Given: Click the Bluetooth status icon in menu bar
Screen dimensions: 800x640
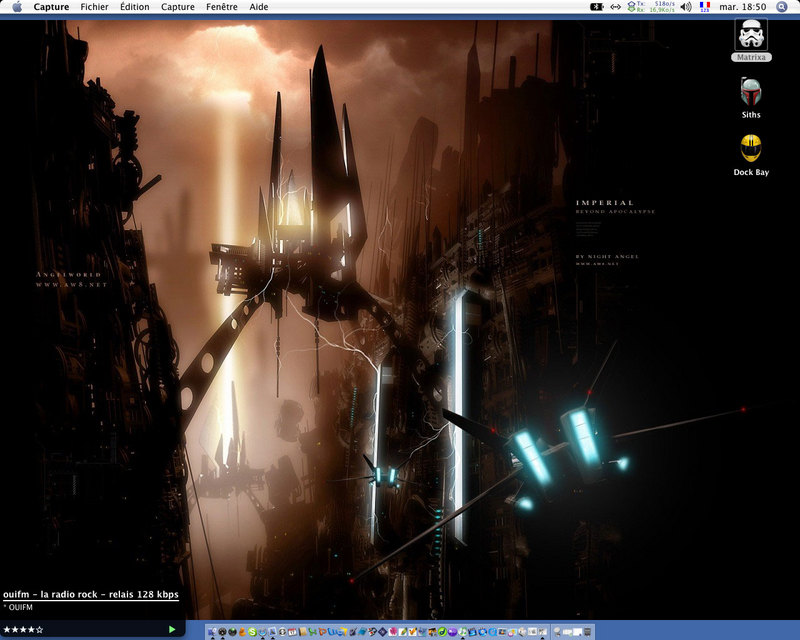Looking at the screenshot, I should [x=596, y=7].
